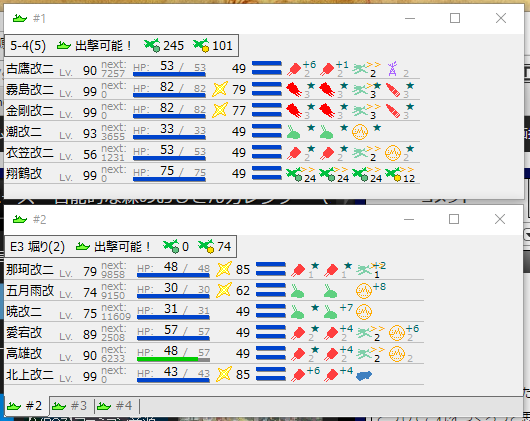Click the ship icon in window #2 title
The image size is (530, 421).
pyautogui.click(x=20, y=219)
